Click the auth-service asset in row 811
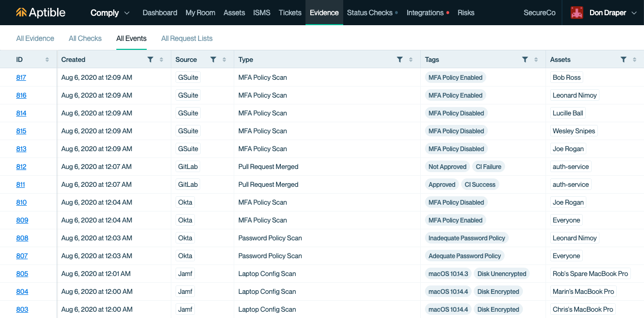The width and height of the screenshot is (644, 318). point(571,185)
